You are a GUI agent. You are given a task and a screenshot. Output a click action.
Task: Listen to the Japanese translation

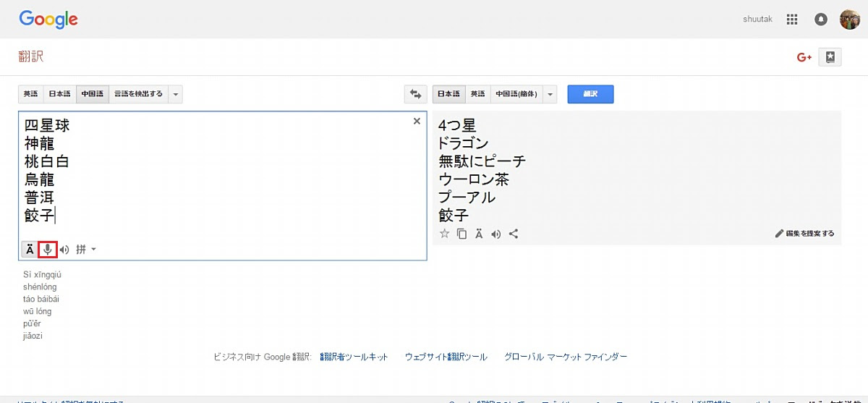pyautogui.click(x=496, y=234)
